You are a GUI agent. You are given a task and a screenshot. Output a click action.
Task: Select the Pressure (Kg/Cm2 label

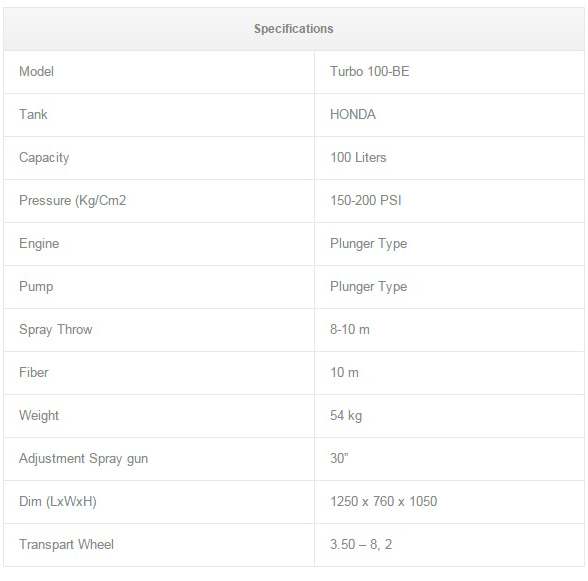pyautogui.click(x=72, y=201)
